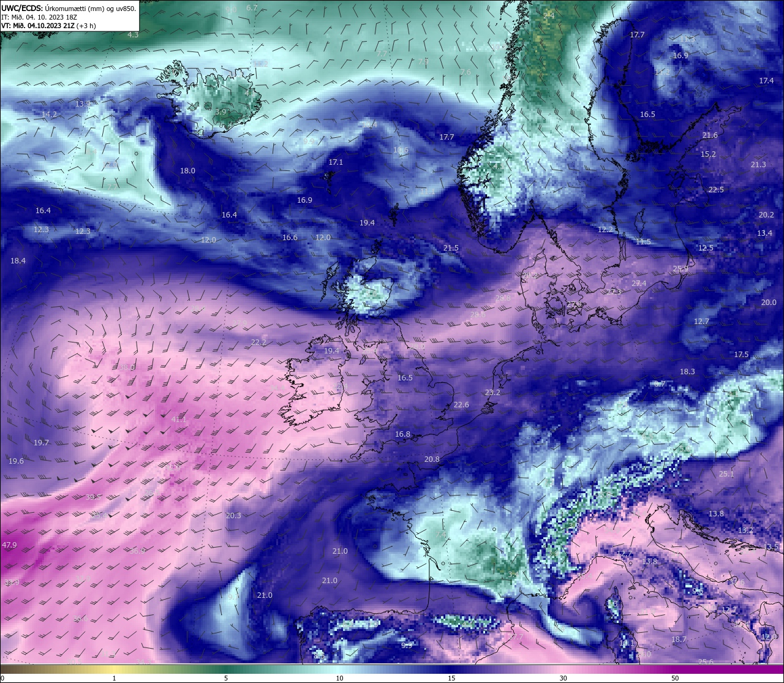Click the map value 47.9
This screenshot has width=784, height=683.
point(9,545)
